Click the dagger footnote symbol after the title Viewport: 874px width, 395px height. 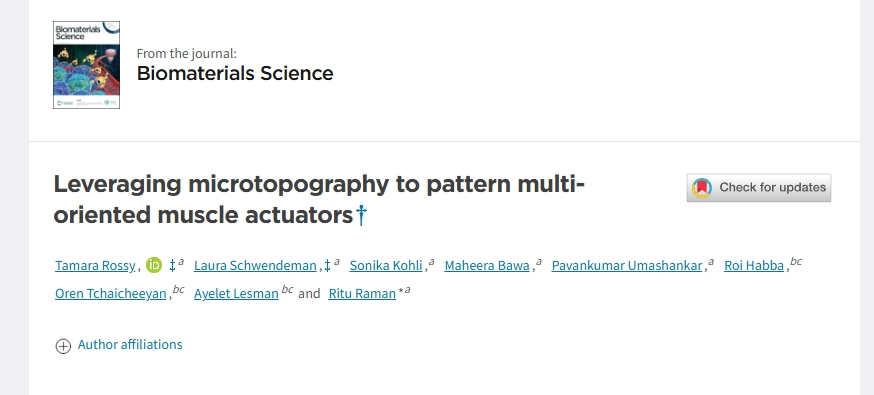click(361, 214)
